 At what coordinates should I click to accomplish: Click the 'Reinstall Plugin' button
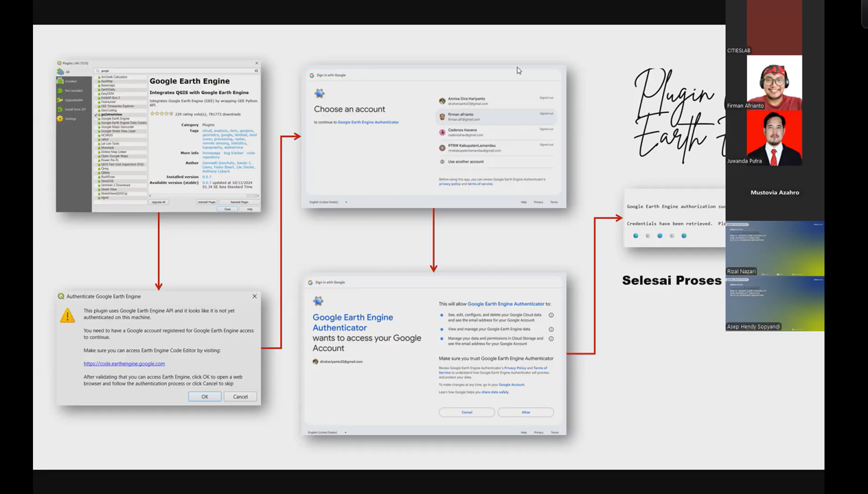click(239, 202)
